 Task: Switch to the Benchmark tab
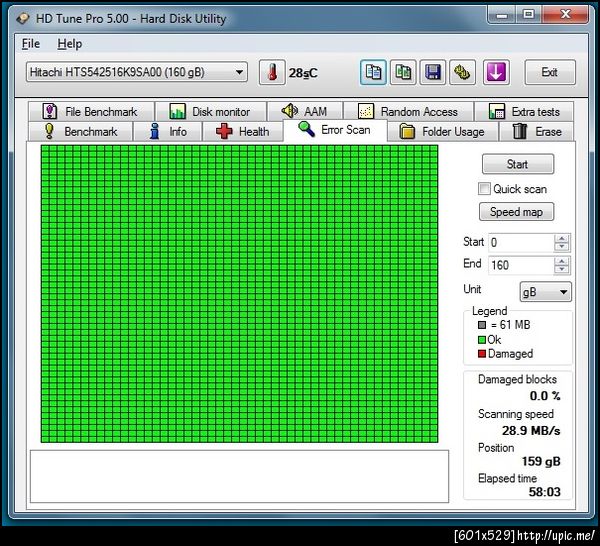(81, 132)
